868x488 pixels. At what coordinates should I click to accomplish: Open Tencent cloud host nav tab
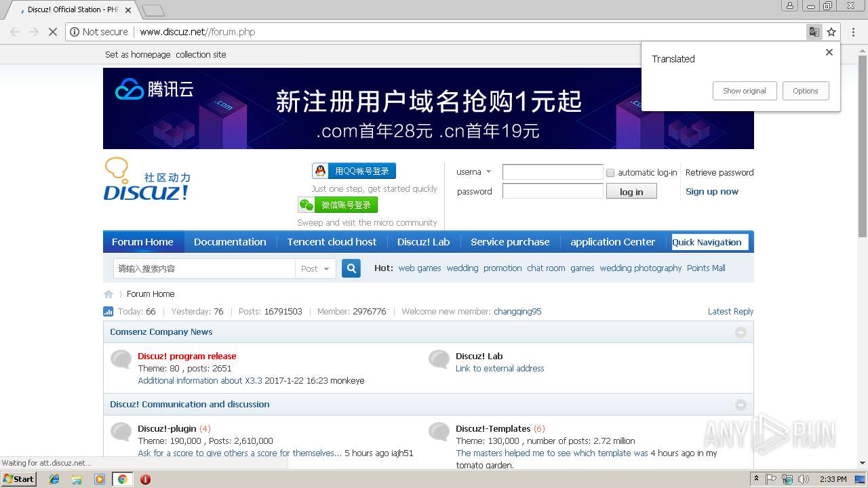tap(332, 242)
